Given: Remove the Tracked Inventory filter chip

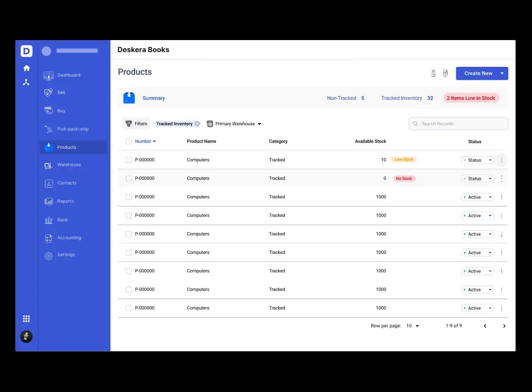Looking at the screenshot, I should 197,123.
